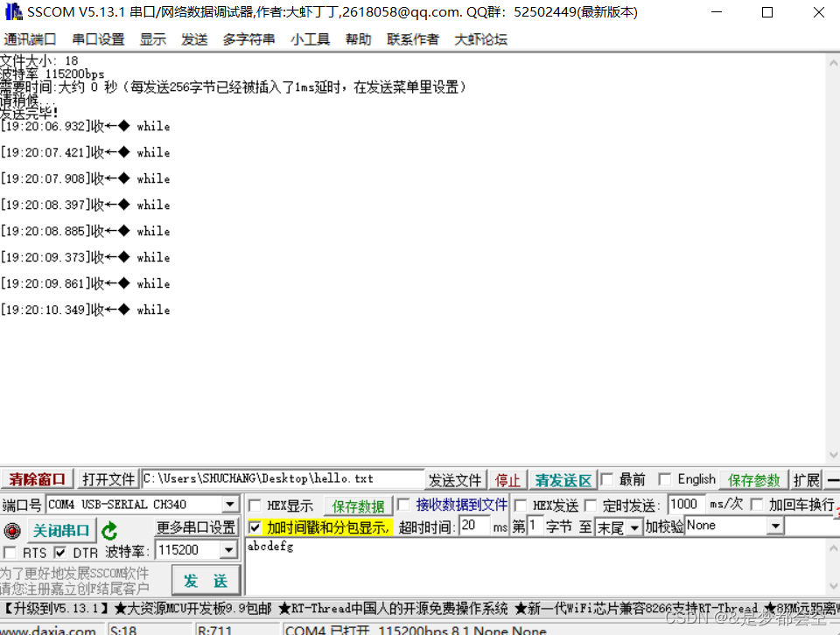Uncheck the DTR checkbox
The width and height of the screenshot is (840, 635).
click(x=59, y=552)
